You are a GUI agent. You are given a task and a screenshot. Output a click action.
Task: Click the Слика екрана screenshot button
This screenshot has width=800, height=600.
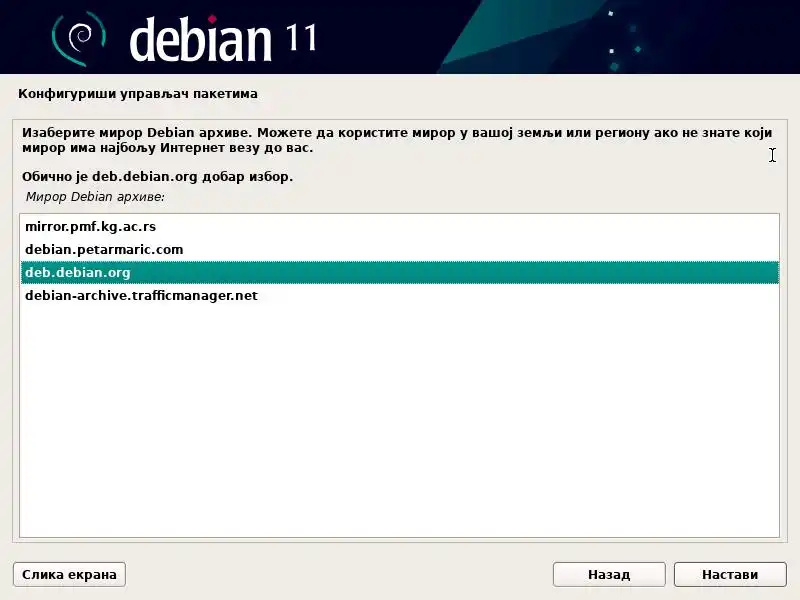[69, 574]
